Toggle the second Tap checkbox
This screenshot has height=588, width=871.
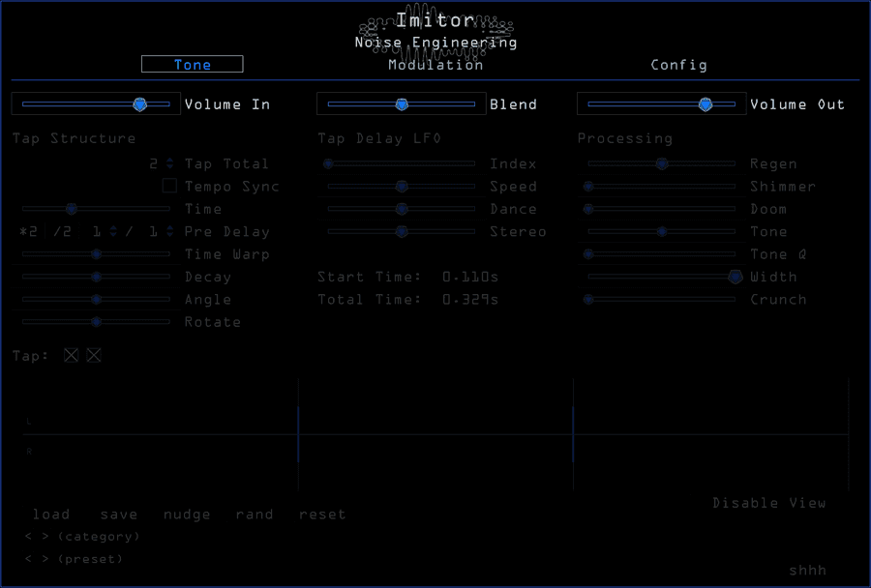click(94, 355)
